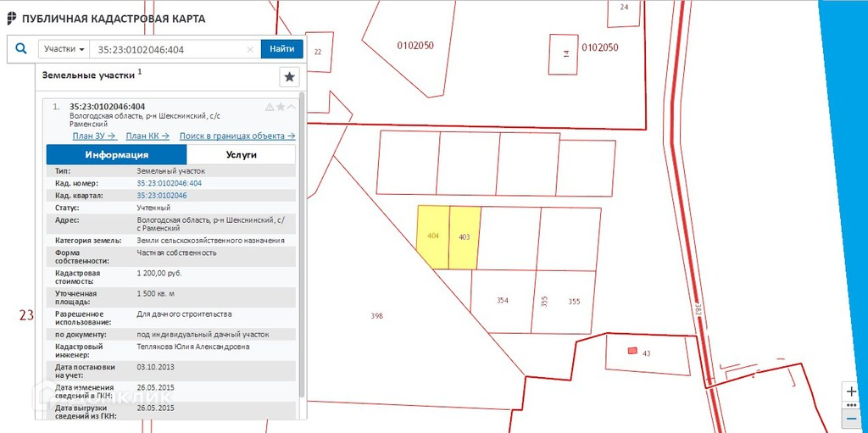
Task: Select the Информация tab
Action: 116,154
